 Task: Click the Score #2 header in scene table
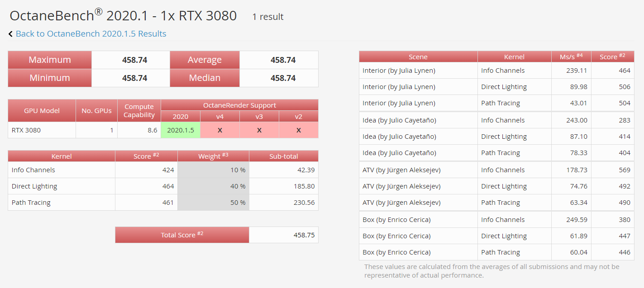coord(612,57)
